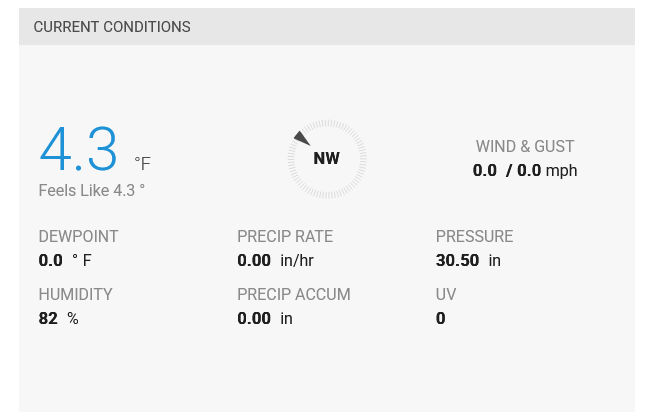Click the Feels Like 4.3° text
The height and width of the screenshot is (412, 645).
click(x=92, y=190)
